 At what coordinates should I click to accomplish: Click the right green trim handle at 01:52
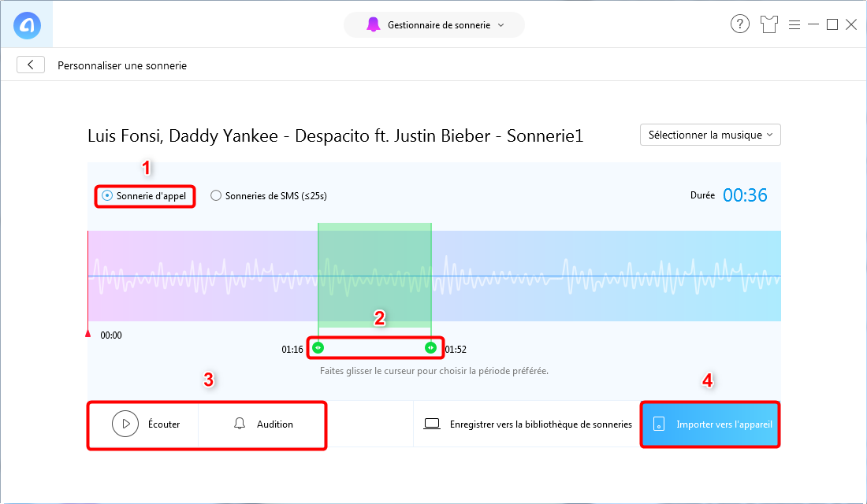coord(430,347)
